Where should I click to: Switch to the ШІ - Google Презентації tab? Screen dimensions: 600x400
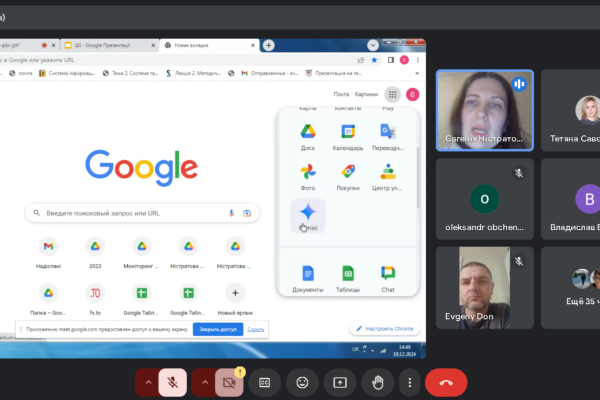(x=110, y=45)
